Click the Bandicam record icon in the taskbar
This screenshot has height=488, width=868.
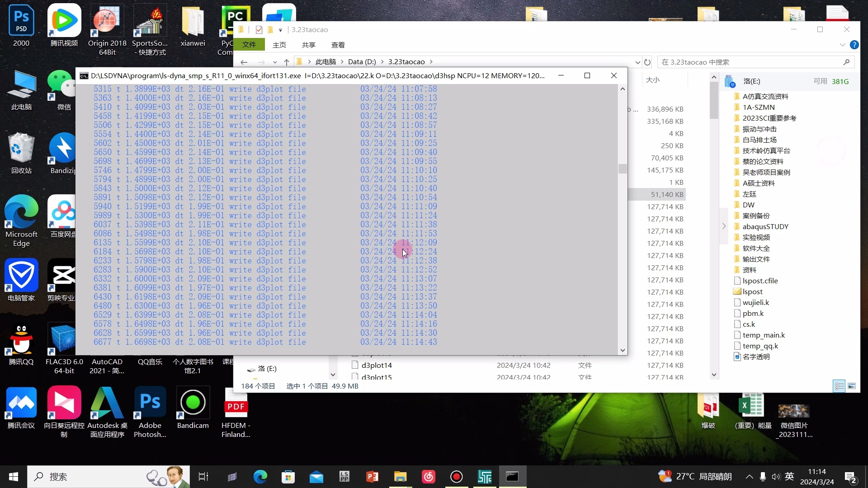coord(457,477)
